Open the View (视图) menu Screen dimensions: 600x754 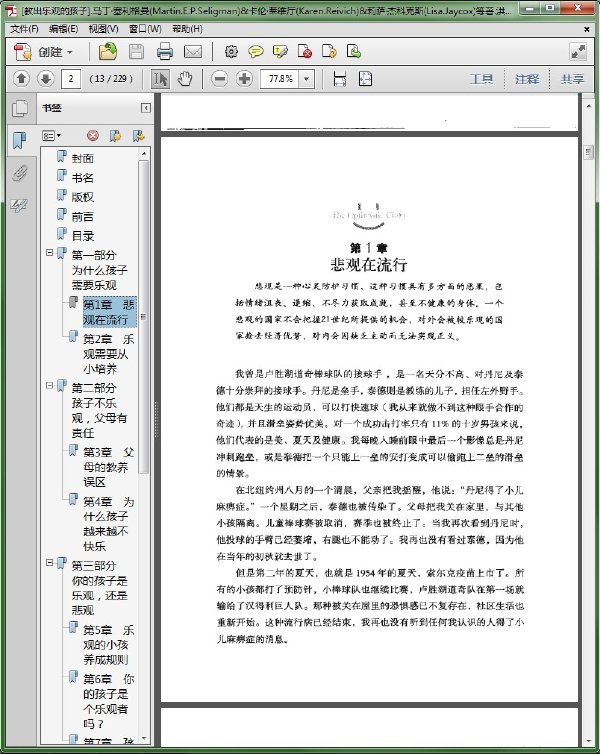[103, 29]
